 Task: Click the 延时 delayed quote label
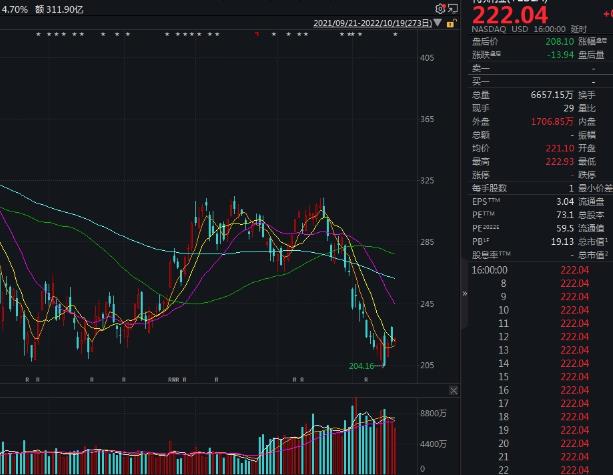pyautogui.click(x=579, y=29)
